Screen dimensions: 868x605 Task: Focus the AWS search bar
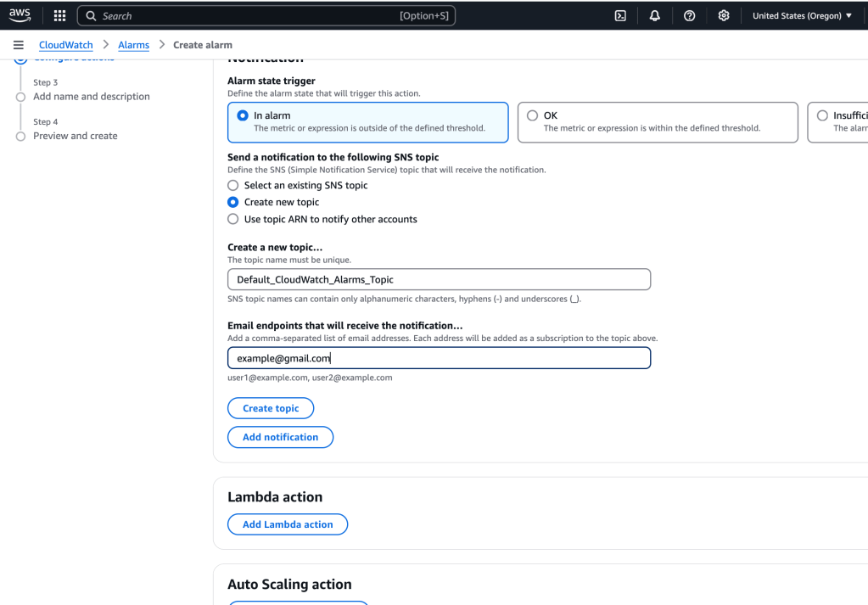tap(266, 15)
